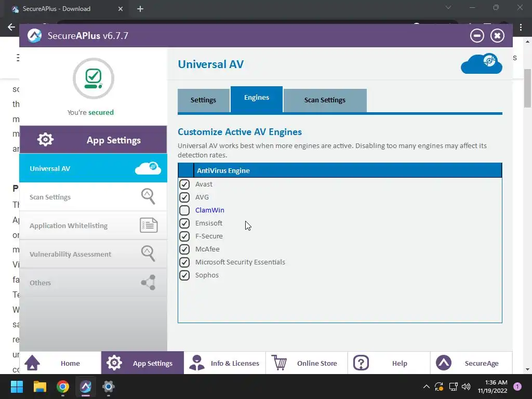Open the Scan Settings label in the sidebar
The height and width of the screenshot is (399, 532).
pyautogui.click(x=50, y=197)
